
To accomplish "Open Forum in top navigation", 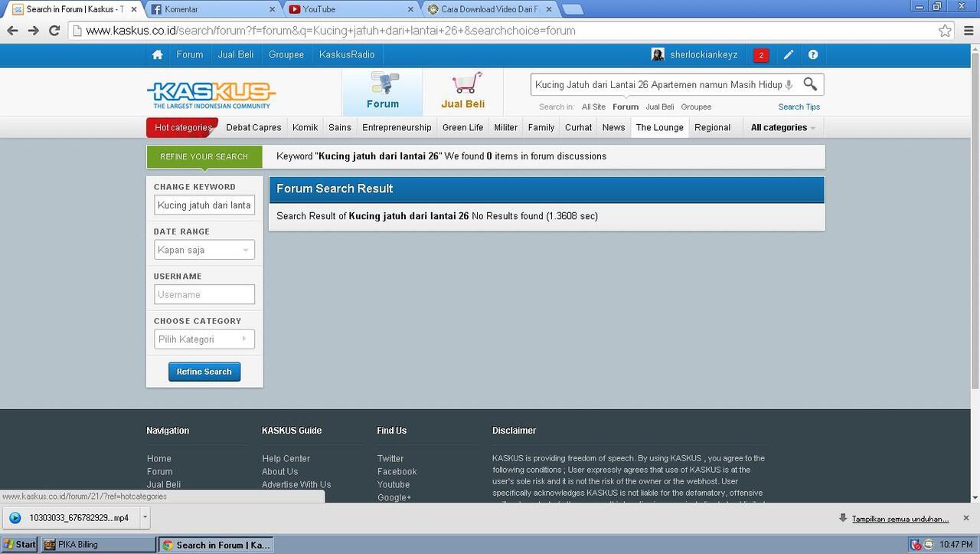I will point(189,54).
